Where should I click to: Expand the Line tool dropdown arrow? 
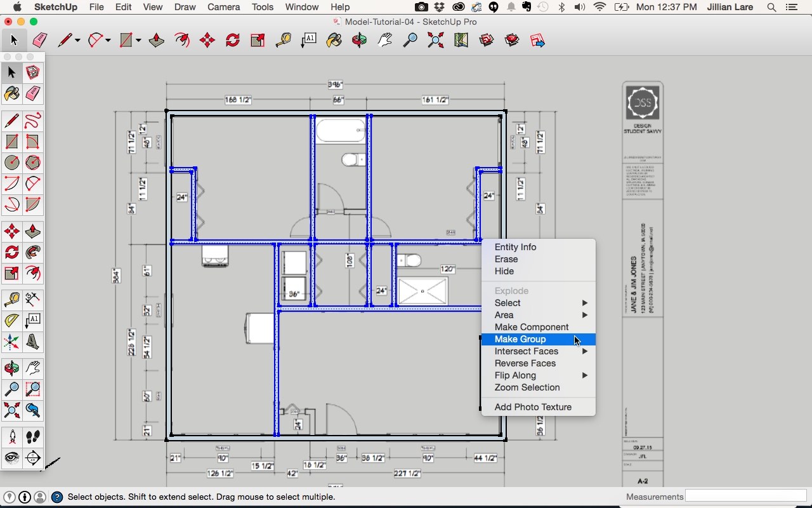click(77, 41)
